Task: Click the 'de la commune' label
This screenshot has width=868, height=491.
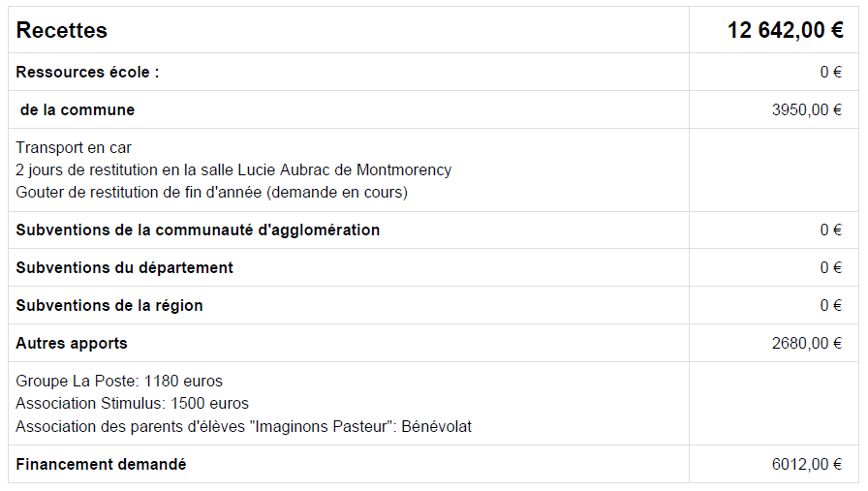Action: (77, 110)
